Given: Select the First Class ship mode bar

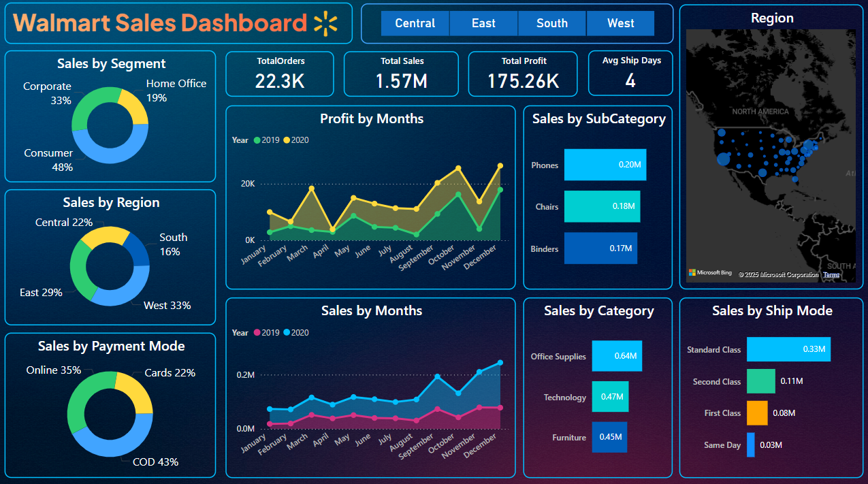Looking at the screenshot, I should click(x=757, y=413).
